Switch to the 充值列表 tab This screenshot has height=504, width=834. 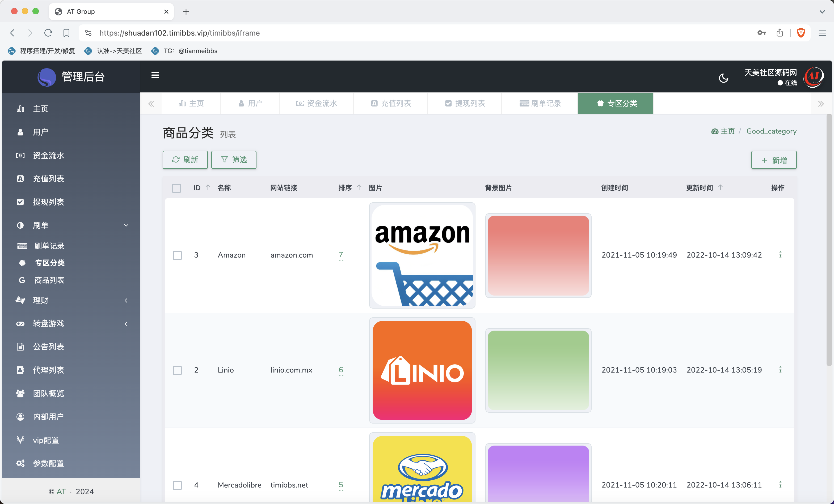pyautogui.click(x=391, y=103)
